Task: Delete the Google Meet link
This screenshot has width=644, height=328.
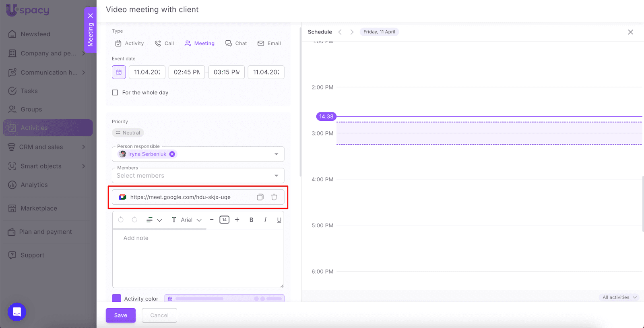Action: (x=274, y=197)
